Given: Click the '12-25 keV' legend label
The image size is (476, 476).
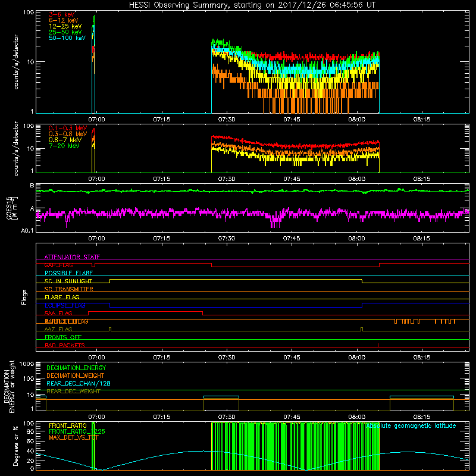Looking at the screenshot, I should 65,26.
